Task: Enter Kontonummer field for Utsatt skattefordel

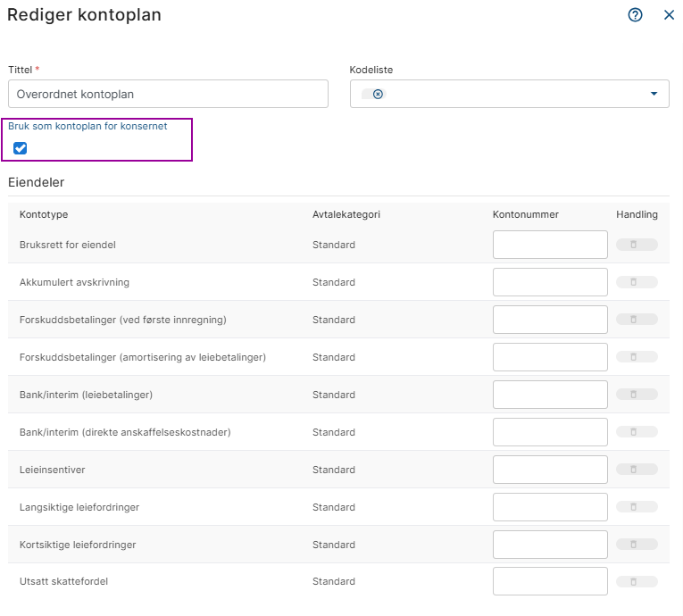Action: coord(550,582)
